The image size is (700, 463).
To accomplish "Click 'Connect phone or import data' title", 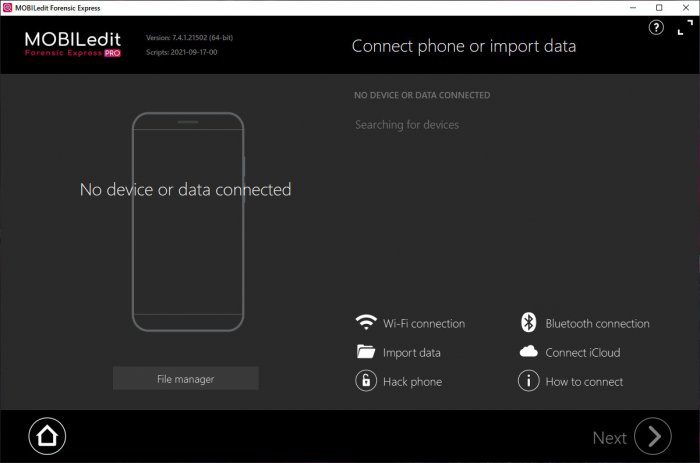I will coord(464,46).
